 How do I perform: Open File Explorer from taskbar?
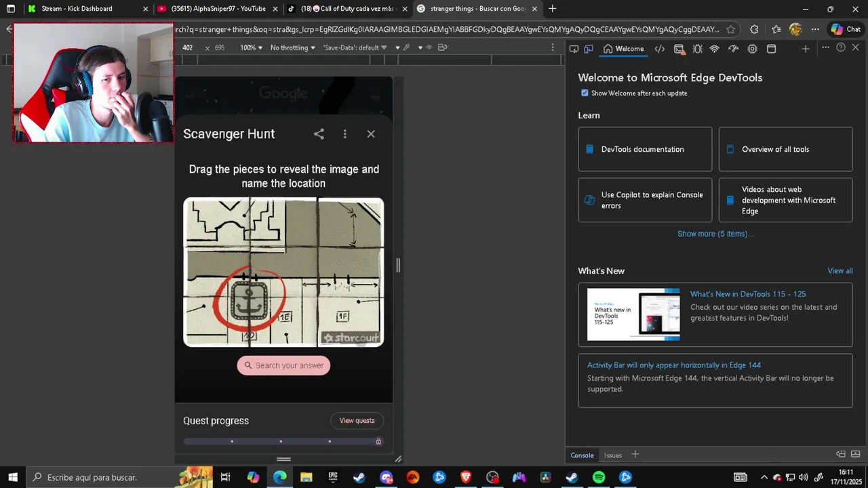pyautogui.click(x=307, y=477)
